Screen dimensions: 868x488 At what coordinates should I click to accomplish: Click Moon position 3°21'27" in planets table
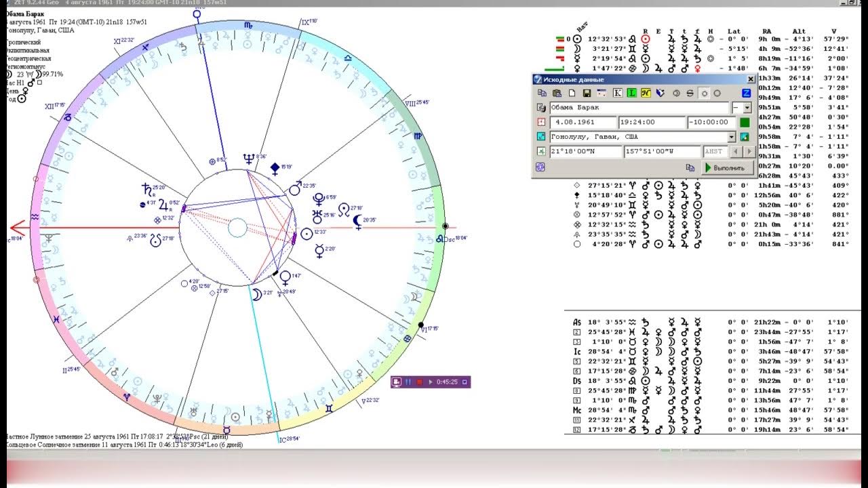click(607, 49)
